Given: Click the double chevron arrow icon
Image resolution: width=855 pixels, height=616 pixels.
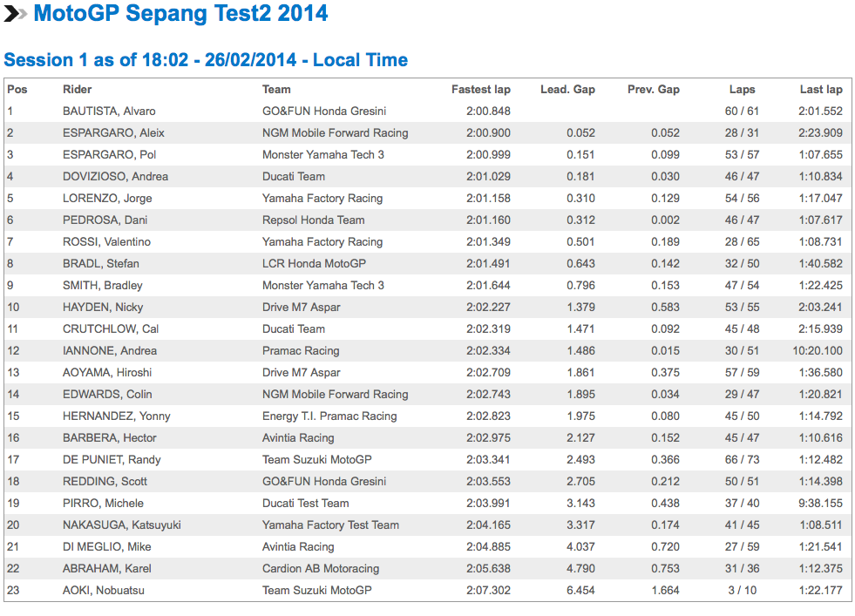Looking at the screenshot, I should coord(16,14).
